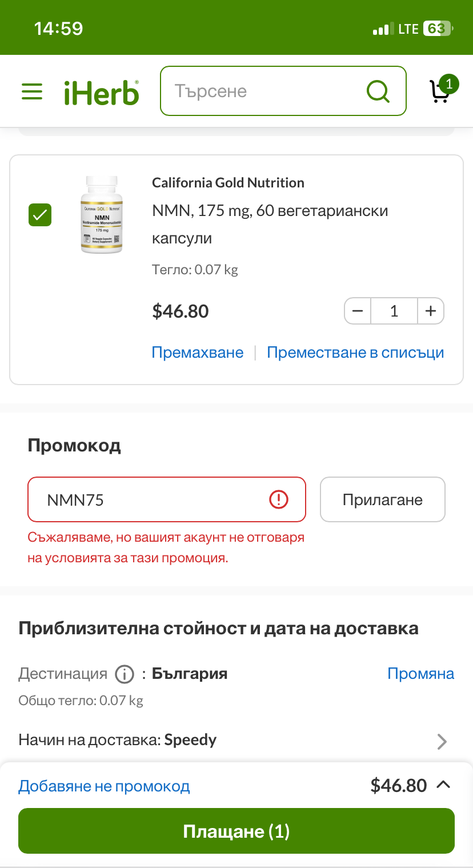Expand the $46.80 order total
Screen dimensions: 473x868
pyautogui.click(x=443, y=785)
